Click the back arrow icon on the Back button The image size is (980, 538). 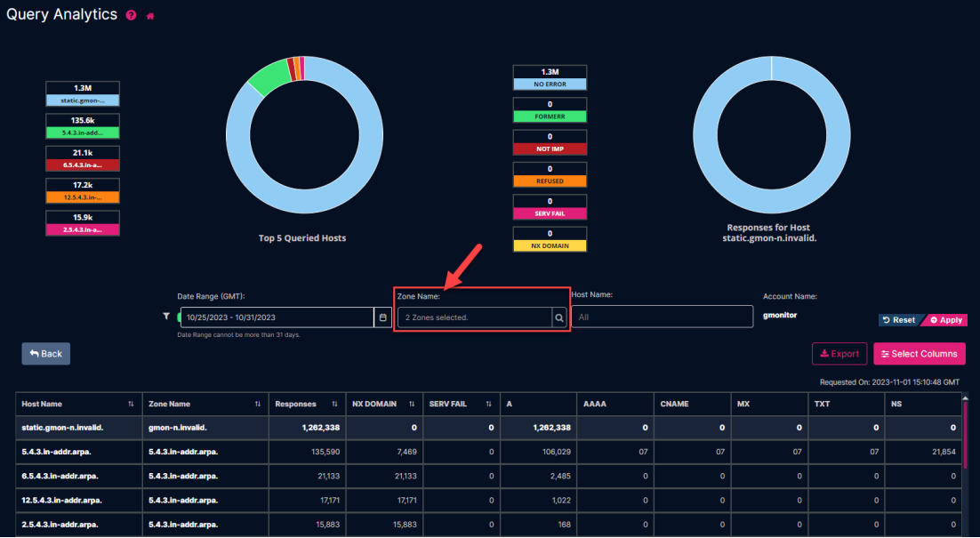pos(34,353)
